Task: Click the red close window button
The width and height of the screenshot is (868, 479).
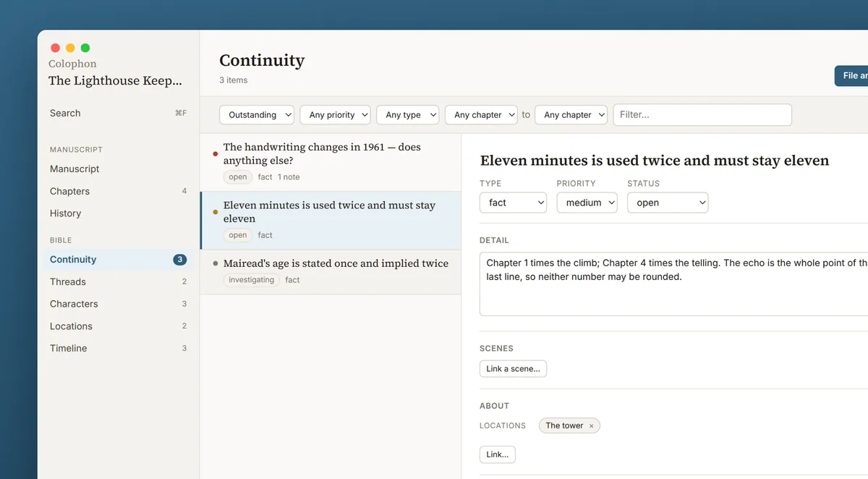Action: click(x=55, y=48)
